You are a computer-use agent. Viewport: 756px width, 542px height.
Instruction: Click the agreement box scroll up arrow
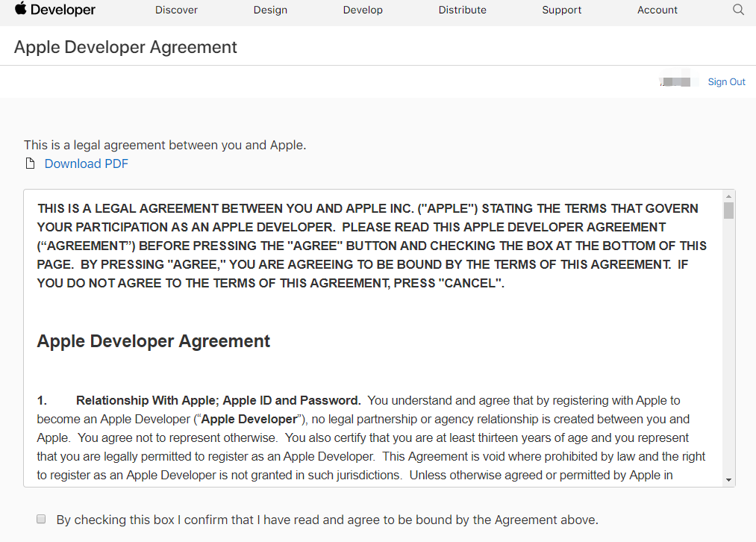[x=728, y=196]
